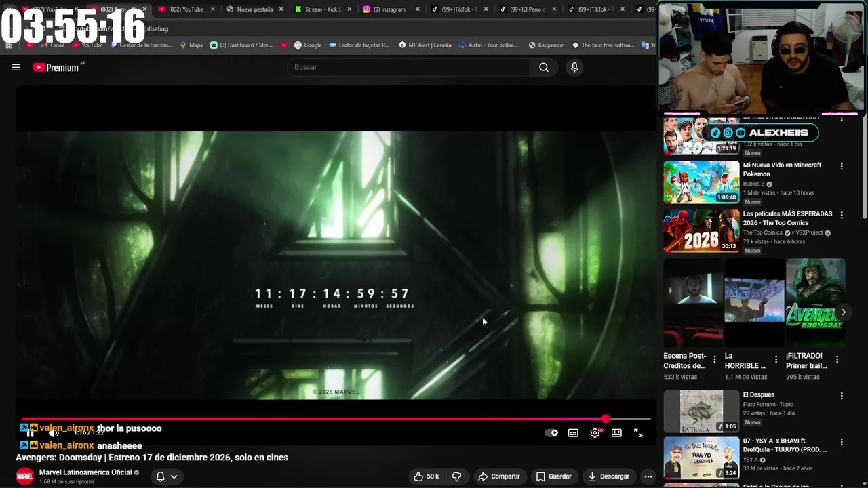
Task: Open the Dashboard / Stre... bookmark
Action: point(241,45)
